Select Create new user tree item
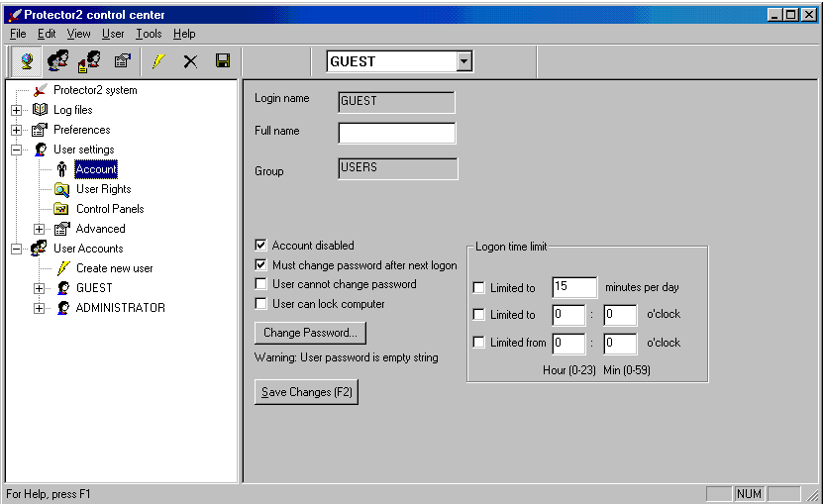The width and height of the screenshot is (823, 504). tap(115, 268)
